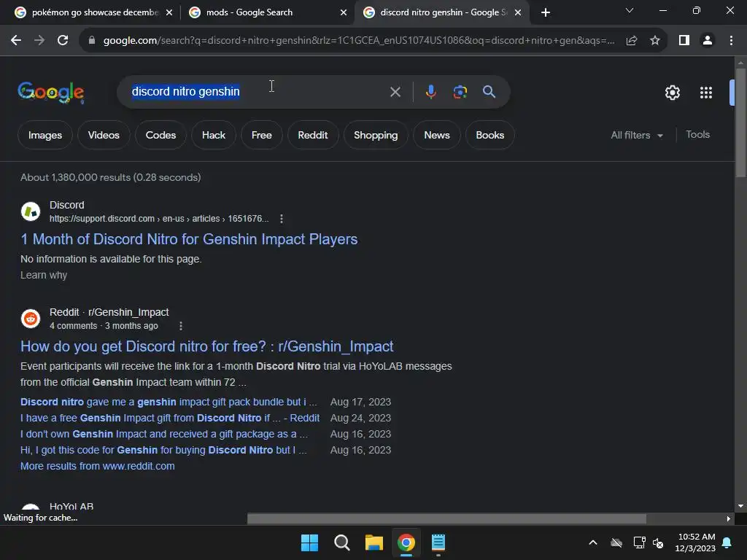747x560 pixels.
Task: Bookmark this page with the star
Action: point(655,41)
